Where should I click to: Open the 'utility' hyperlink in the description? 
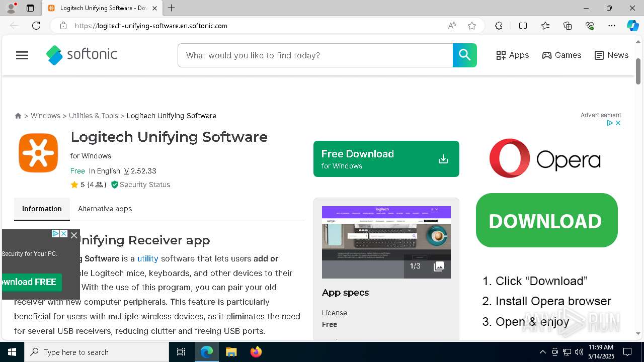(148, 258)
